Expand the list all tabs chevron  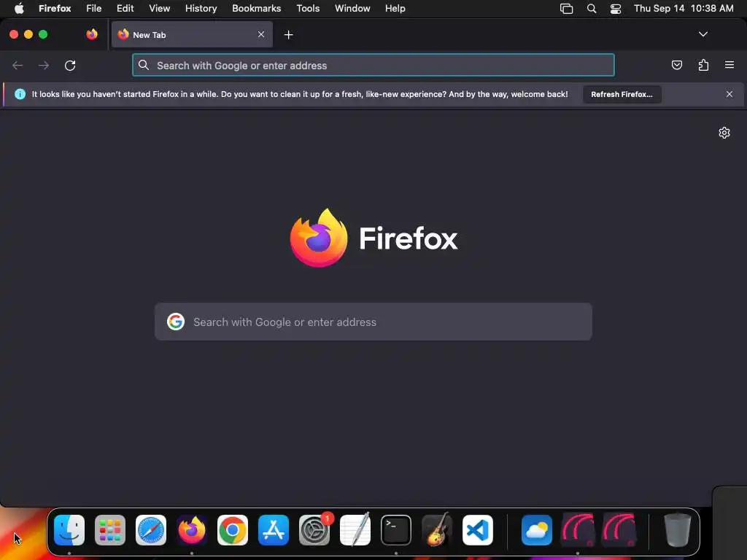click(x=703, y=34)
